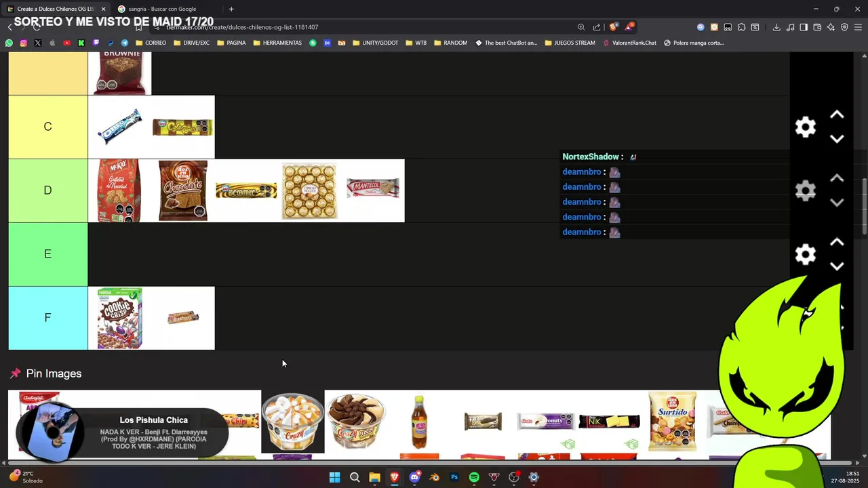The height and width of the screenshot is (488, 868).
Task: Expand JUEGOS STREAM bookmarks folder
Action: (570, 43)
